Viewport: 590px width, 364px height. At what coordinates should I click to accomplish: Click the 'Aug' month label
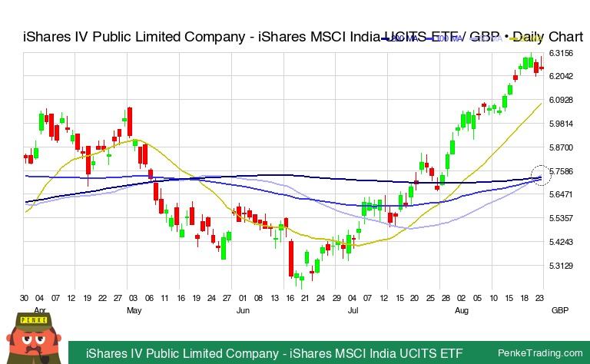[x=462, y=310]
